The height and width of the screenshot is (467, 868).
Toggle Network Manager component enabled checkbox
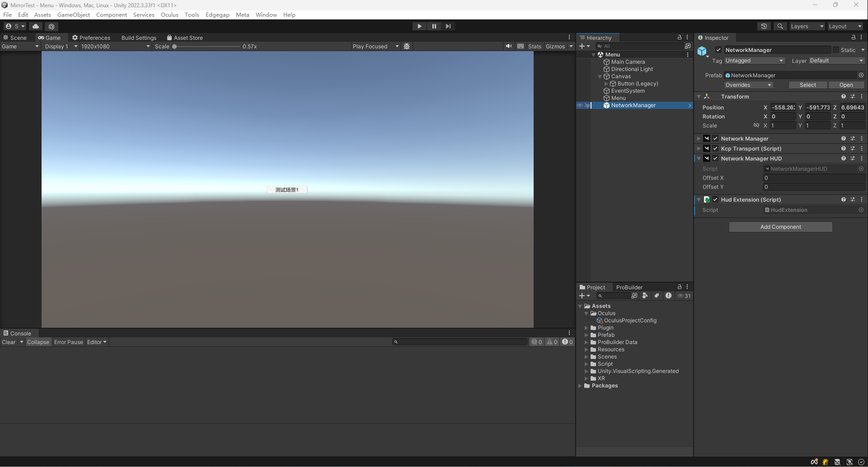coord(715,139)
